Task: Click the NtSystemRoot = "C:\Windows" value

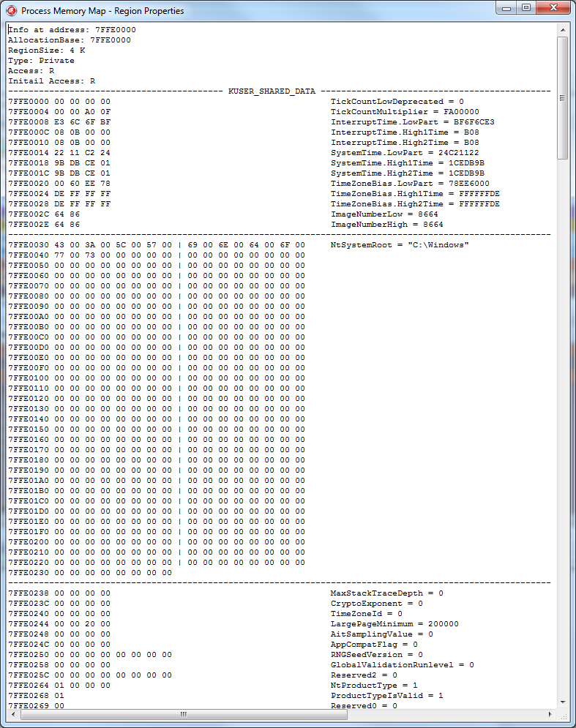Action: coord(400,244)
